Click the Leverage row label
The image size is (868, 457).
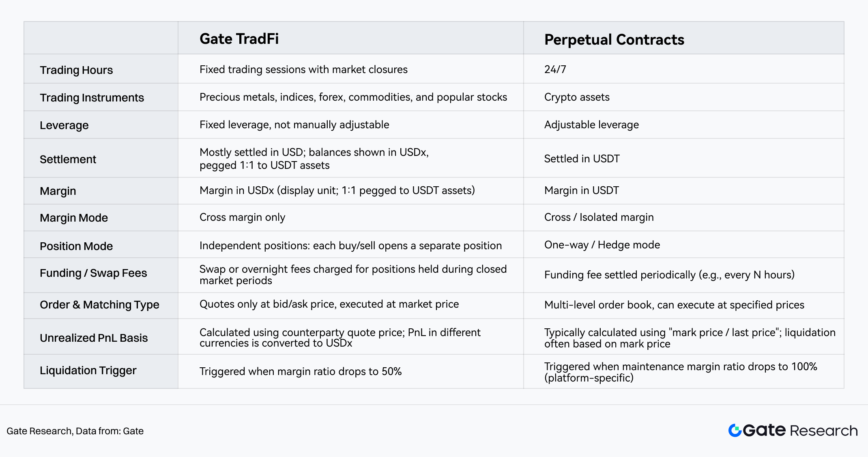64,125
